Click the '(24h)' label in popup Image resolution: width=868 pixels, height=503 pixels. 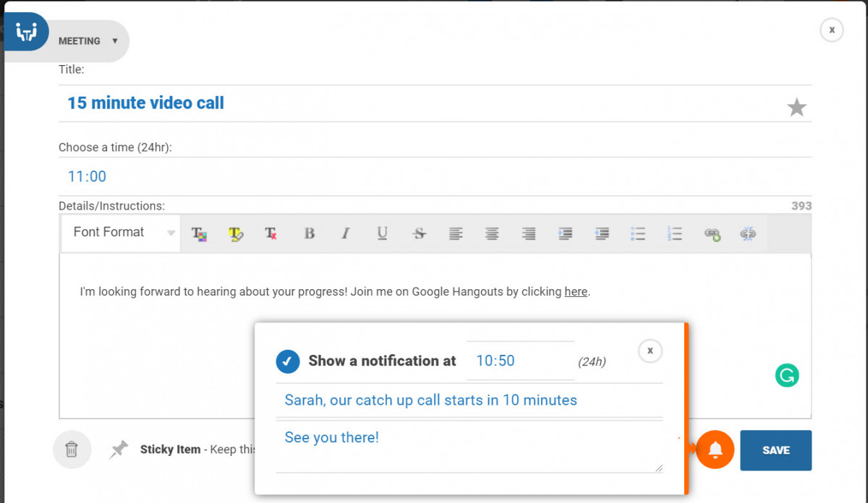coord(592,362)
